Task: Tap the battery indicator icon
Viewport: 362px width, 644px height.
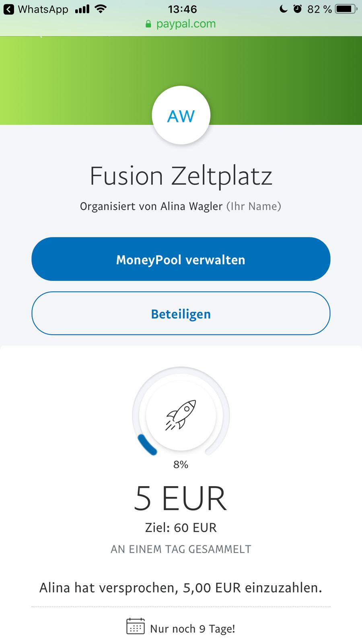Action: (x=346, y=9)
